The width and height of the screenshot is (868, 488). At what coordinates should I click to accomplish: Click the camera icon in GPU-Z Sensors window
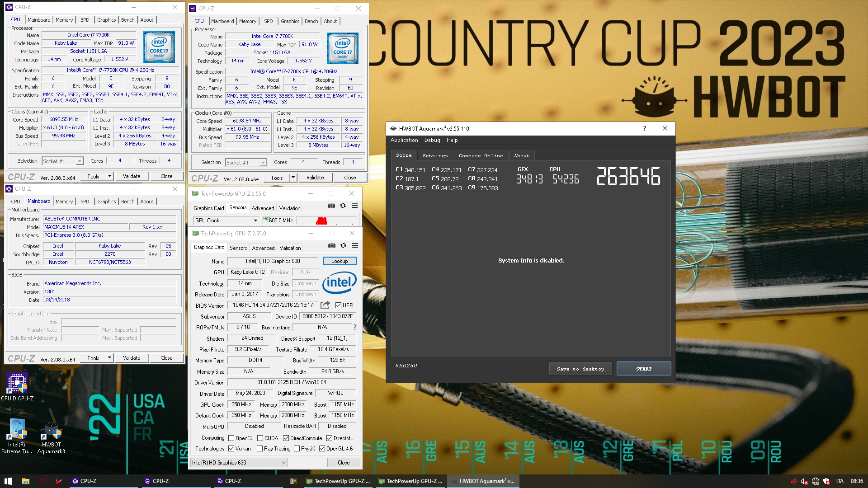[x=331, y=206]
